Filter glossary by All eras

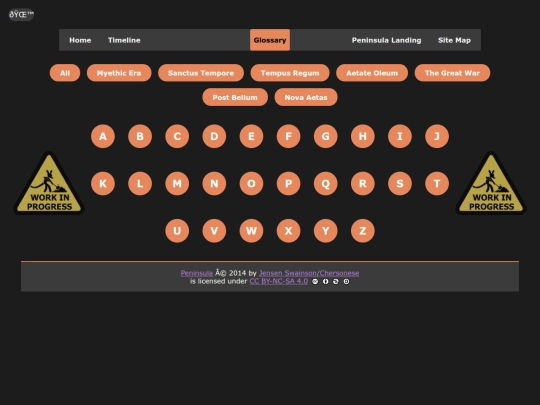[65, 73]
